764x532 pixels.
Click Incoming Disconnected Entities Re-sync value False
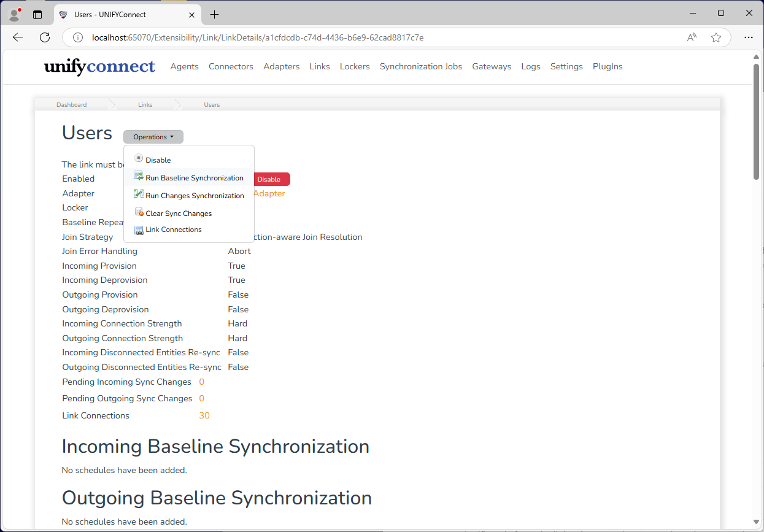[x=238, y=352]
